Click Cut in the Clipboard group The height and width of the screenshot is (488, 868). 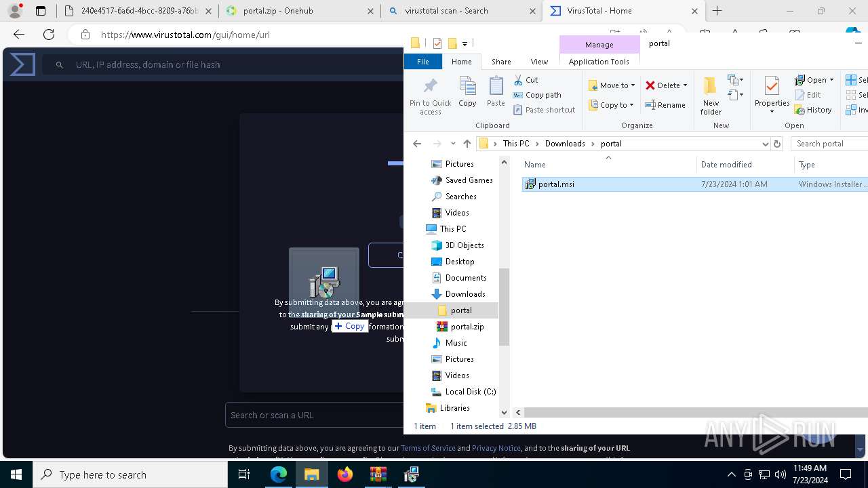[x=526, y=80]
